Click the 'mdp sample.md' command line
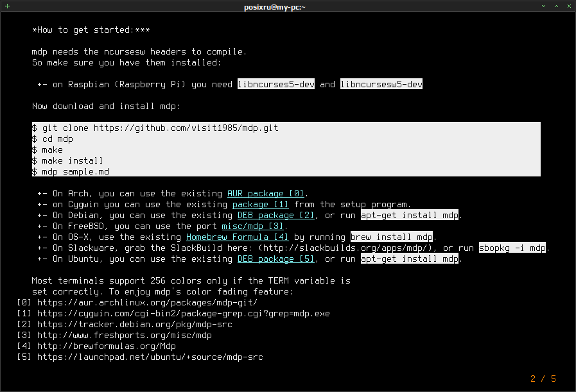The width and height of the screenshot is (576, 392). click(x=71, y=172)
